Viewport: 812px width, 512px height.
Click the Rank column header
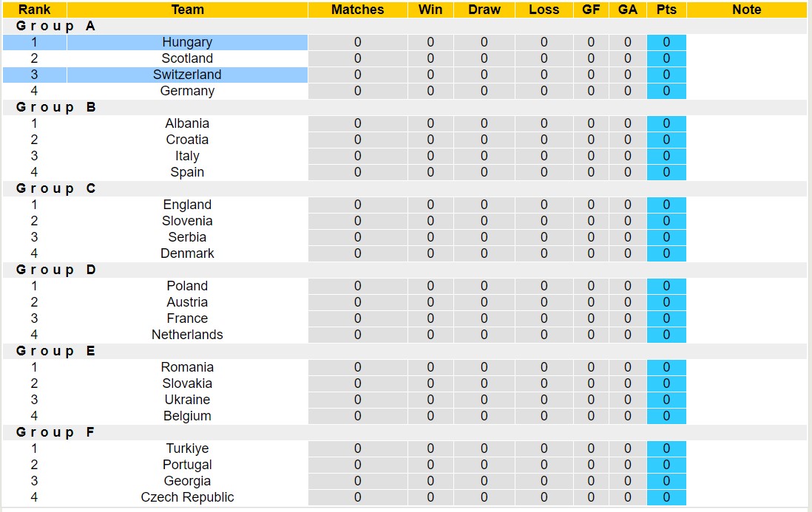pyautogui.click(x=34, y=10)
